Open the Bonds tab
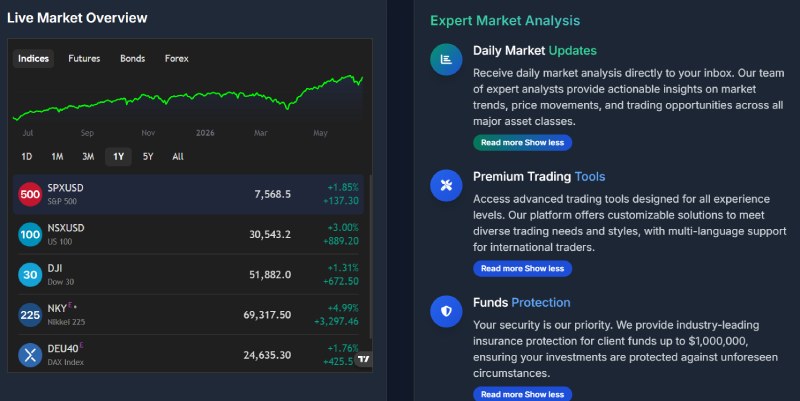The image size is (800, 401). (133, 59)
